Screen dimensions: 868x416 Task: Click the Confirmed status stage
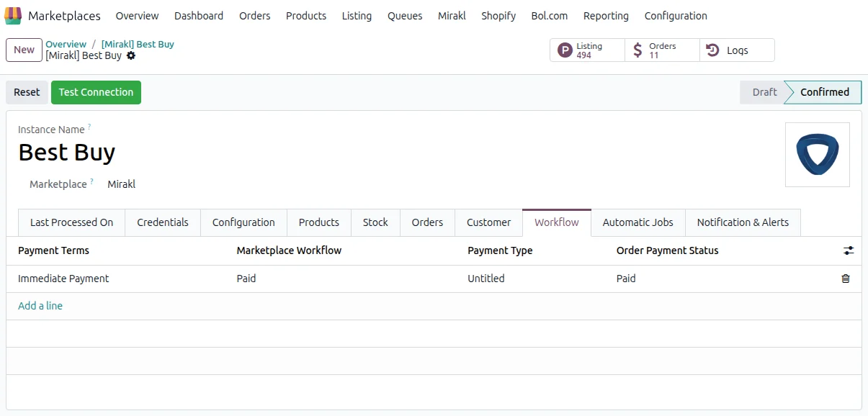[824, 92]
